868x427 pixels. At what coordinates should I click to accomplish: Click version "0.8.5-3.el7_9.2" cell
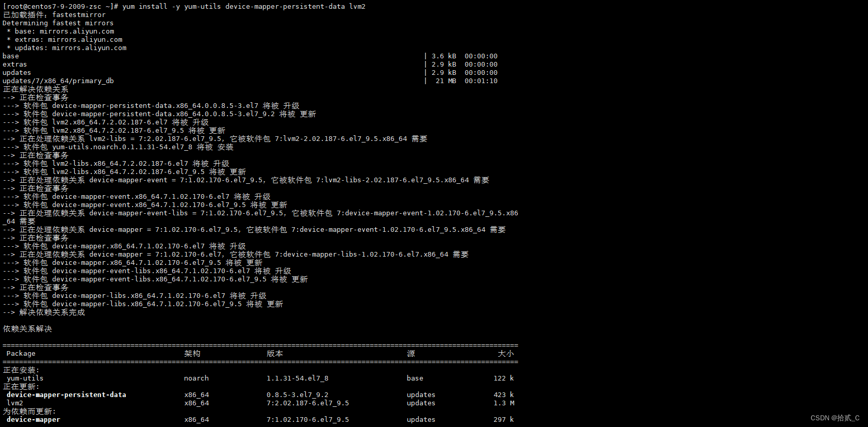(x=298, y=395)
